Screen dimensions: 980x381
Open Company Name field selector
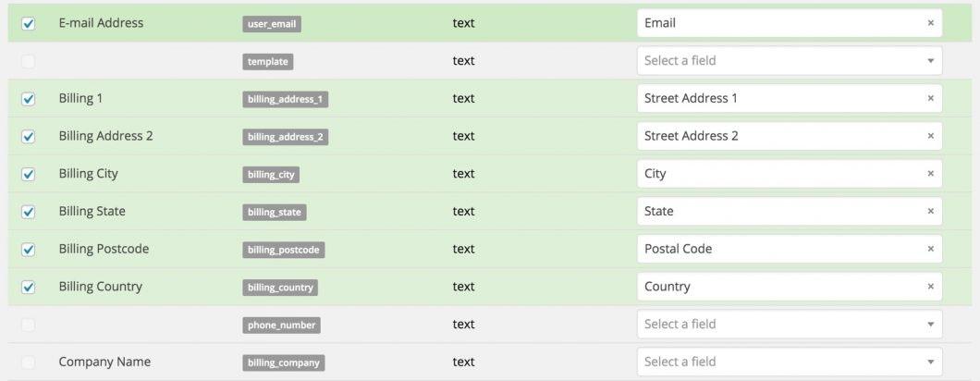click(x=789, y=363)
